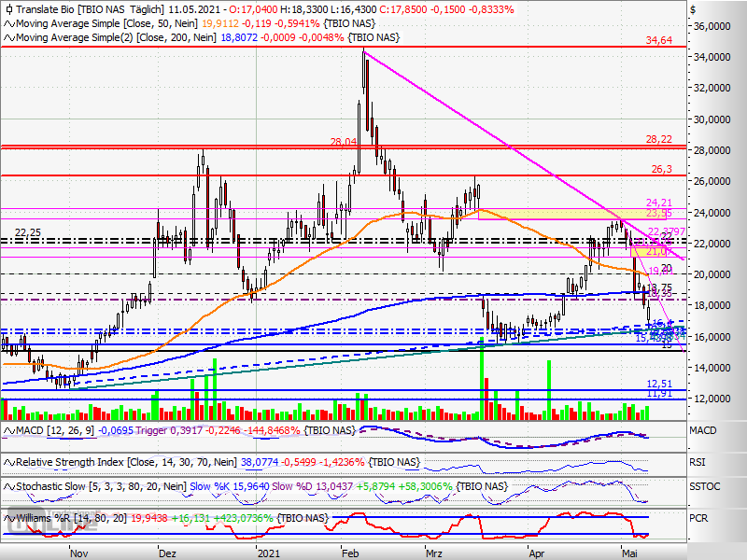Click the MACD value -0,0695
This screenshot has height=560, width=747.
pos(116,431)
